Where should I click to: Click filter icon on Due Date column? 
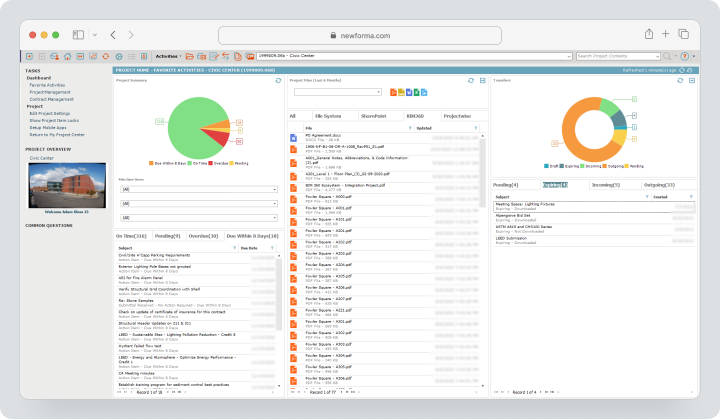pos(272,248)
